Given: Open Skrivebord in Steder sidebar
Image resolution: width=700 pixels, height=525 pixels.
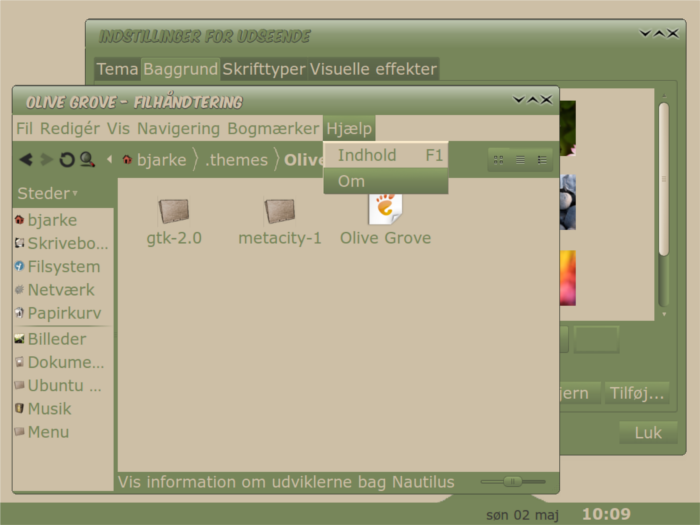Looking at the screenshot, I should [x=61, y=243].
